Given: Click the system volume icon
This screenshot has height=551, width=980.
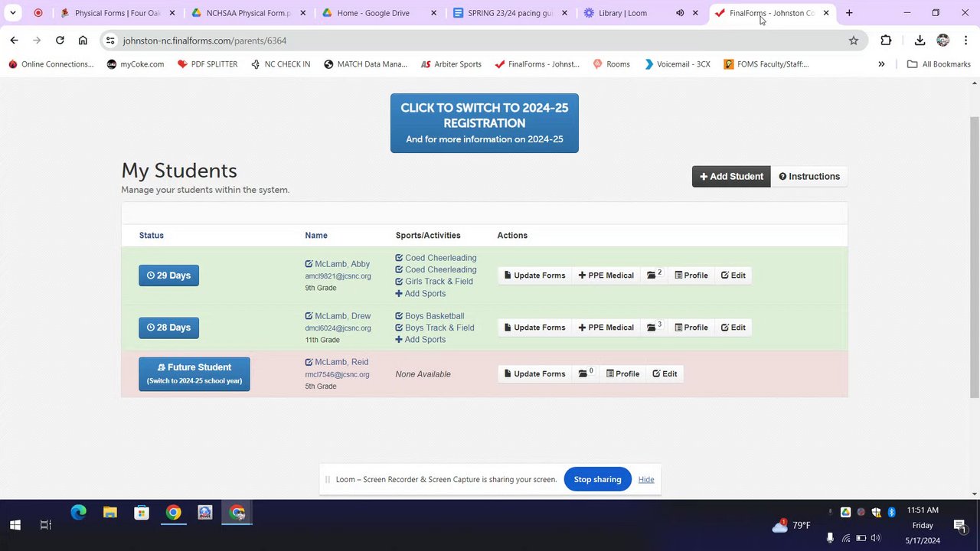Looking at the screenshot, I should pyautogui.click(x=876, y=538).
